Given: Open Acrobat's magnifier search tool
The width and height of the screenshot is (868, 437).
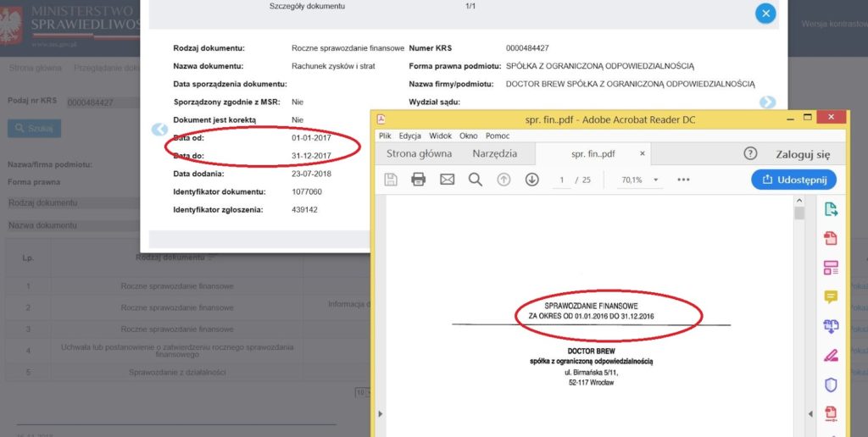Looking at the screenshot, I should [x=475, y=180].
